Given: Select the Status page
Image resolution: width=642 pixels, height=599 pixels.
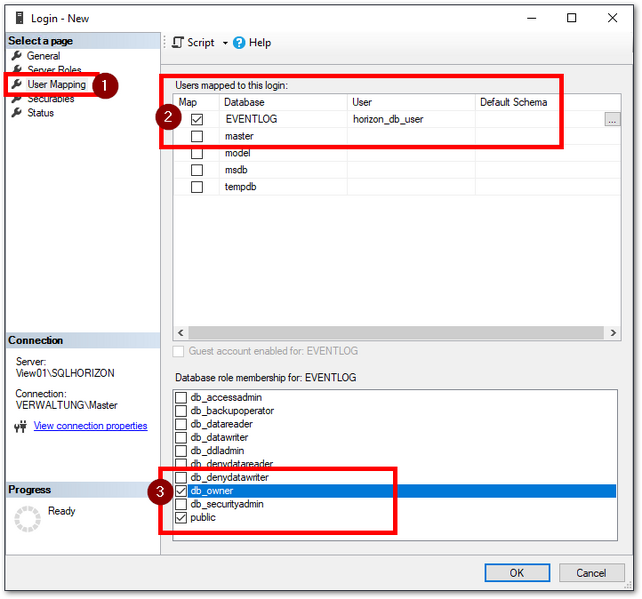Looking at the screenshot, I should pyautogui.click(x=41, y=113).
